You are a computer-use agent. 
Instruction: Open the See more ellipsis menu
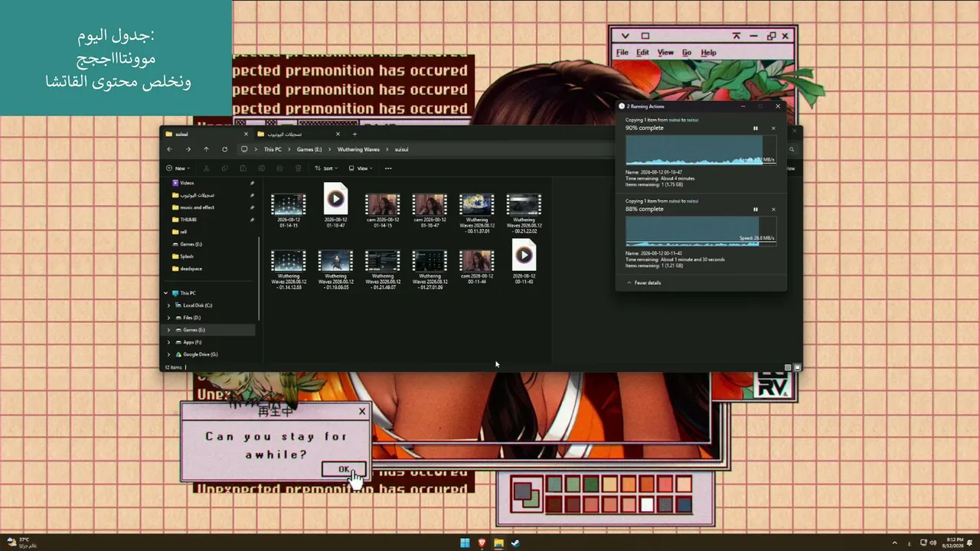(x=388, y=168)
